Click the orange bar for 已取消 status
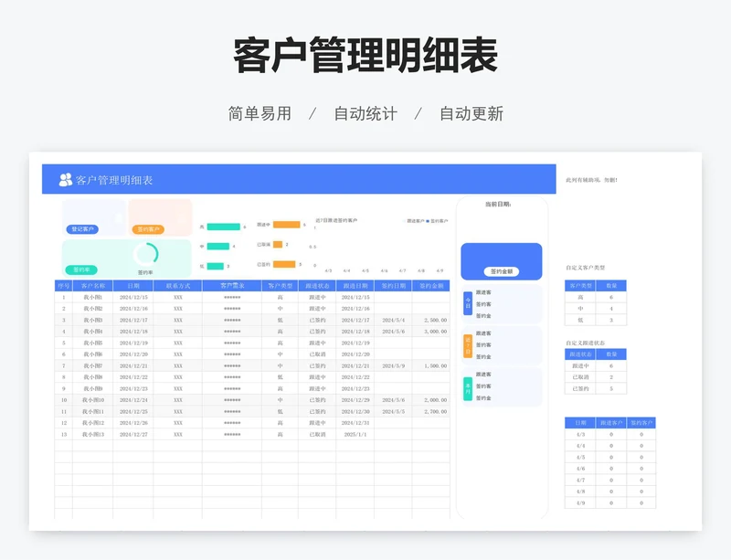This screenshot has width=731, height=560. click(278, 244)
